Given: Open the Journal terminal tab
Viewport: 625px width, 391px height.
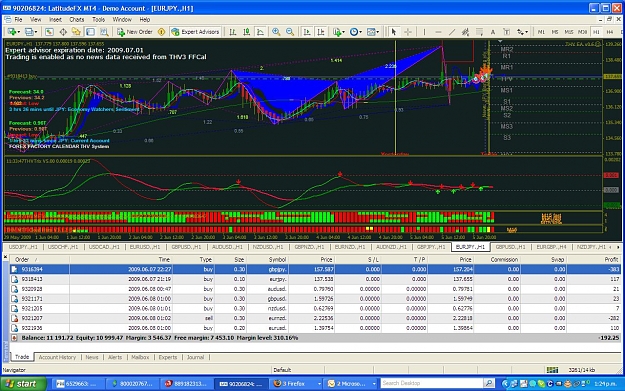Looking at the screenshot, I should (x=195, y=357).
